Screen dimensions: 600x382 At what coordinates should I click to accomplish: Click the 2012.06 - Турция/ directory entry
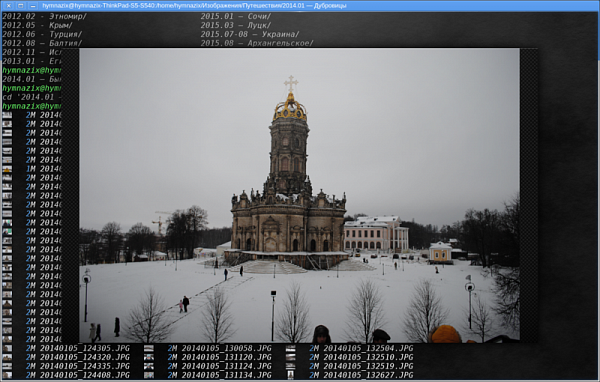click(42, 34)
